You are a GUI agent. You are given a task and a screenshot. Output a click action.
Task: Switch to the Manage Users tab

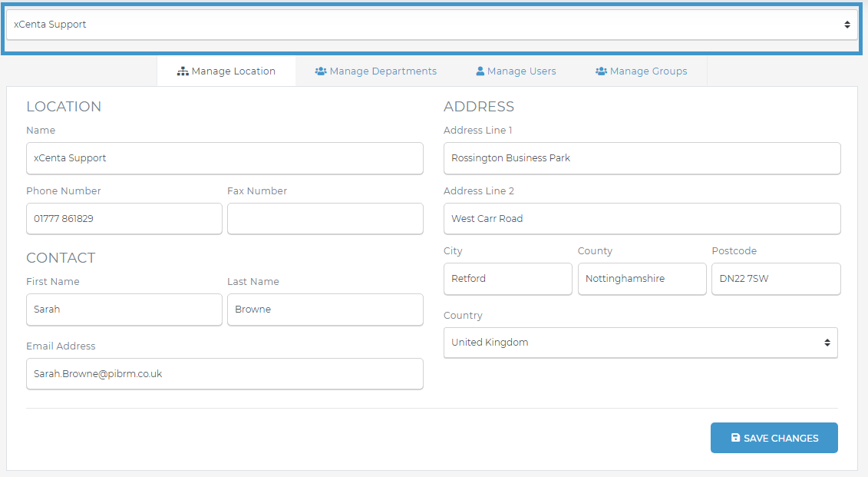click(516, 71)
